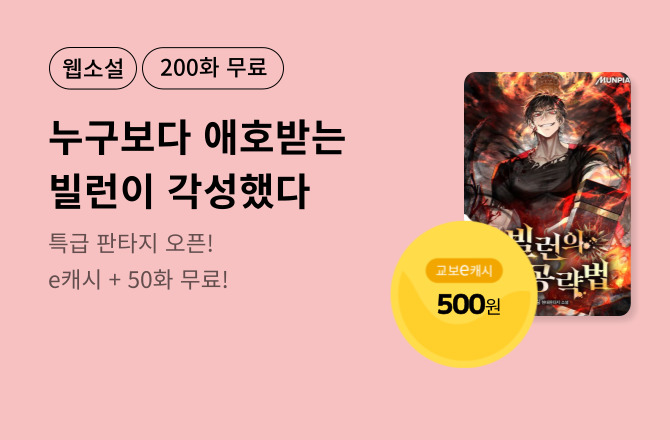The height and width of the screenshot is (440, 670).
Task: Click the golden crown above the character
Action: point(545,83)
